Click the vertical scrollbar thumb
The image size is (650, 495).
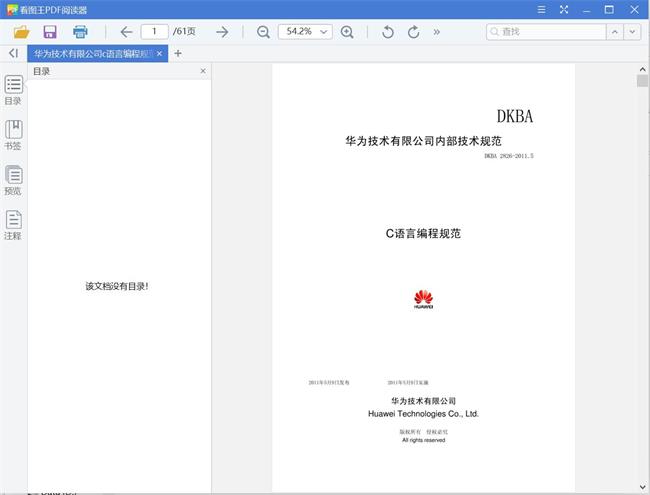[x=643, y=80]
